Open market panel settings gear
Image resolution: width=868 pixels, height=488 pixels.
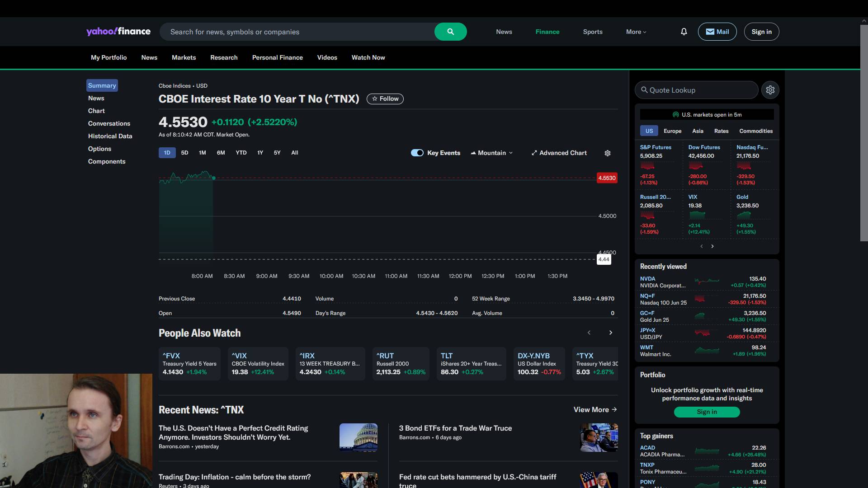pyautogui.click(x=770, y=90)
